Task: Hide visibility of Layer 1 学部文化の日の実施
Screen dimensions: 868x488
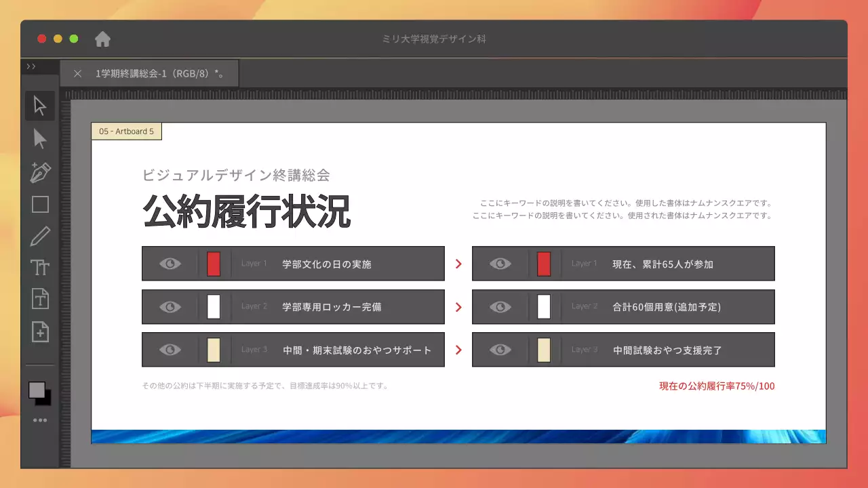Action: [x=170, y=264]
